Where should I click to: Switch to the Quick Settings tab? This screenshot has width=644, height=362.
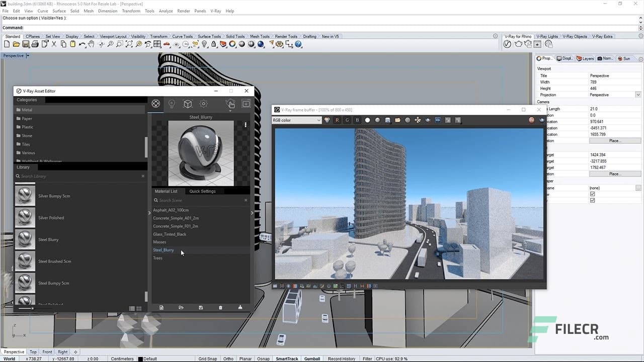(x=202, y=191)
